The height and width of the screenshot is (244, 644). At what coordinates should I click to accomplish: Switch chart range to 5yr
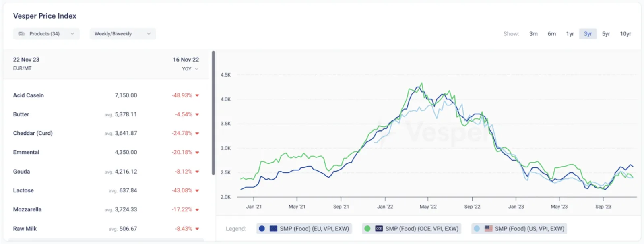tap(606, 34)
